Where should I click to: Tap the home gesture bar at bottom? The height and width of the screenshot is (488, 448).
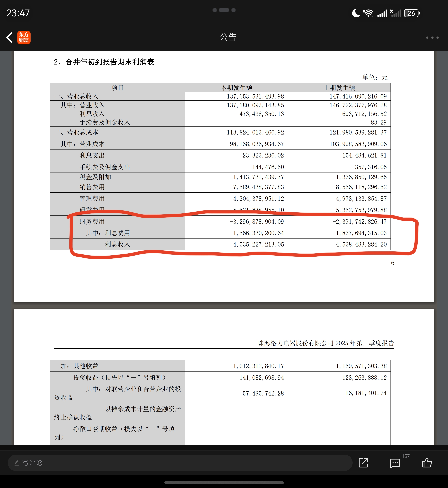pyautogui.click(x=224, y=482)
